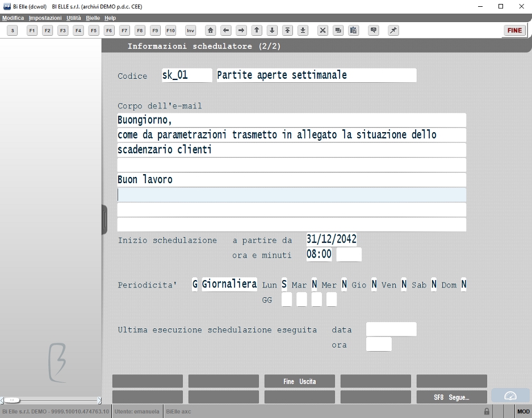
Task: Click the Ultima esecuzione ora field
Action: [379, 344]
